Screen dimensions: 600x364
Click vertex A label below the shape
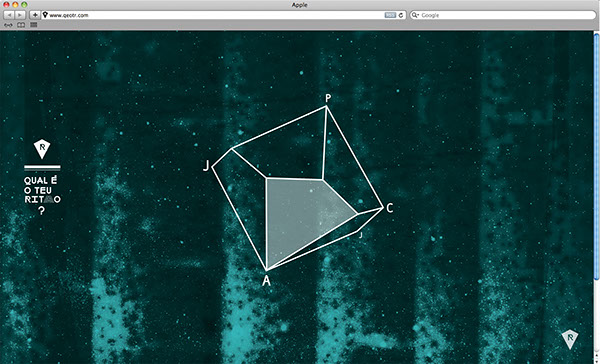pyautogui.click(x=266, y=281)
